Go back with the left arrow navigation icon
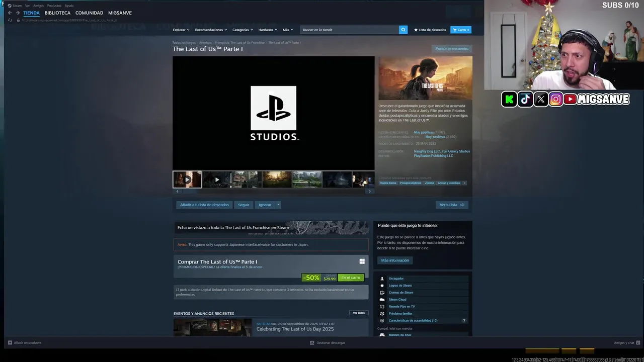The width and height of the screenshot is (644, 362). pyautogui.click(x=10, y=13)
